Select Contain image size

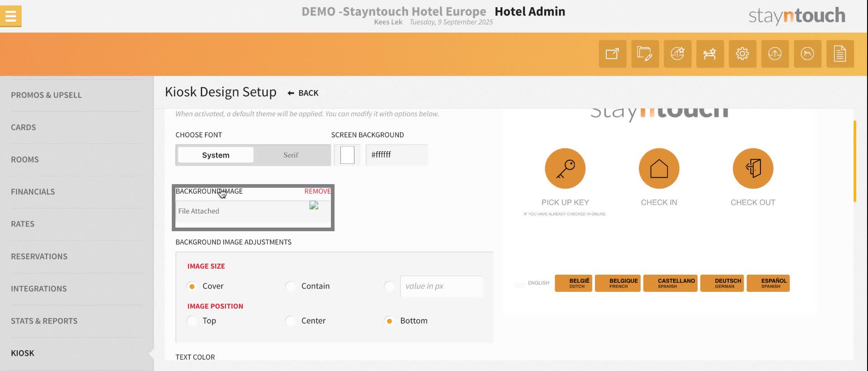[290, 286]
